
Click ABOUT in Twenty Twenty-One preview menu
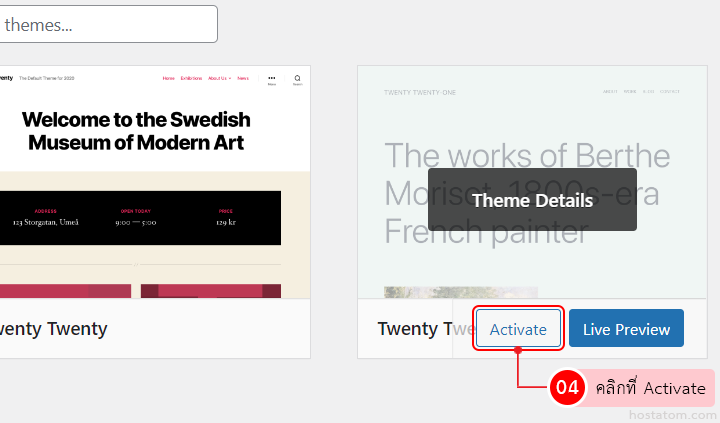point(610,92)
